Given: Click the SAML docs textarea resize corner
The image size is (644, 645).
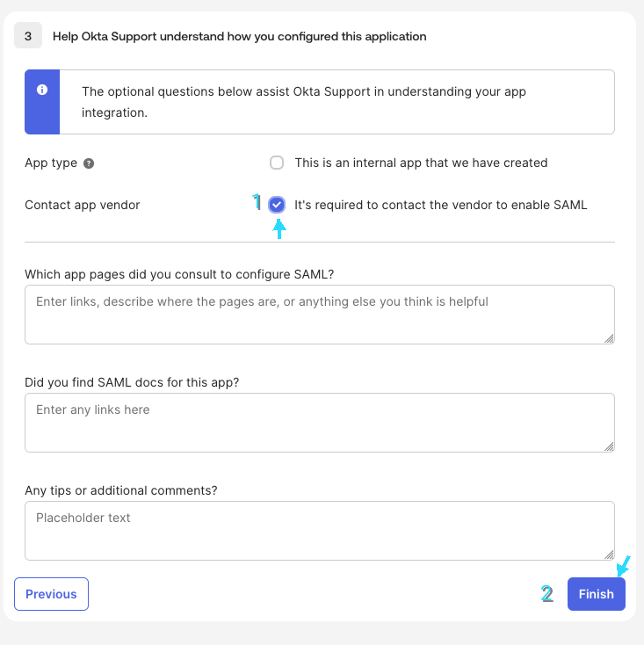Looking at the screenshot, I should (x=609, y=446).
